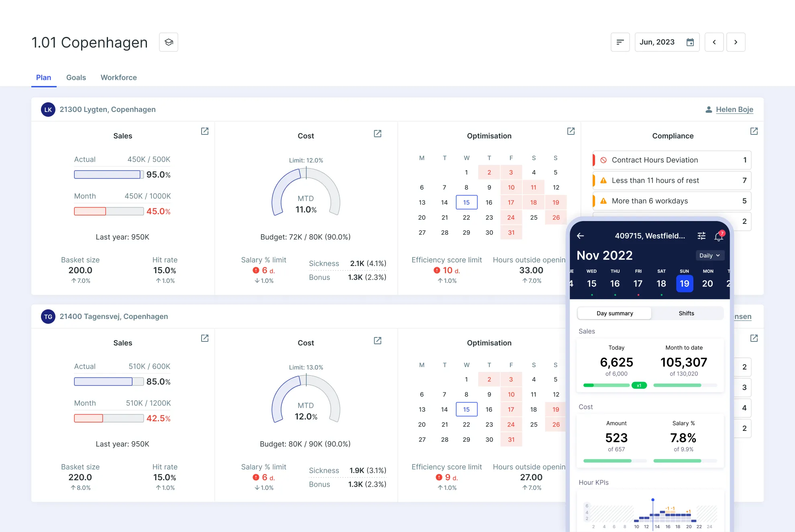Click the export icon for Sales panel
Screen dimensions: 795x532
[x=204, y=132]
